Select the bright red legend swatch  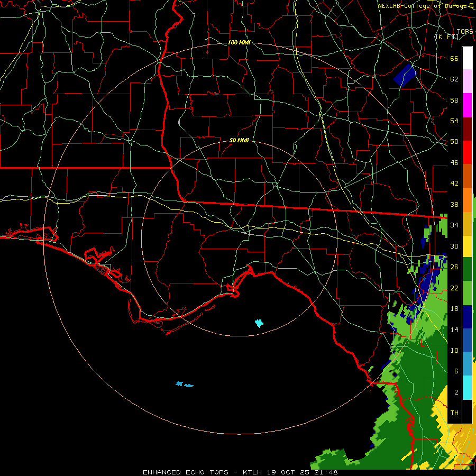[467, 153]
